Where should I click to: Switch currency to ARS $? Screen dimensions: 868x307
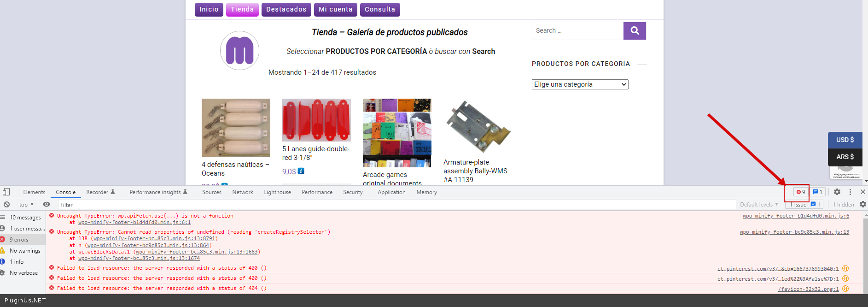[x=845, y=157]
